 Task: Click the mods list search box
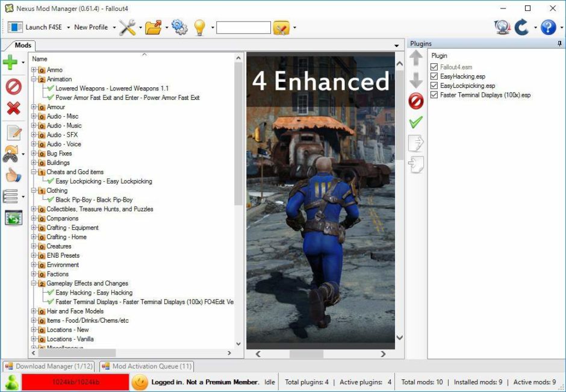(x=243, y=27)
